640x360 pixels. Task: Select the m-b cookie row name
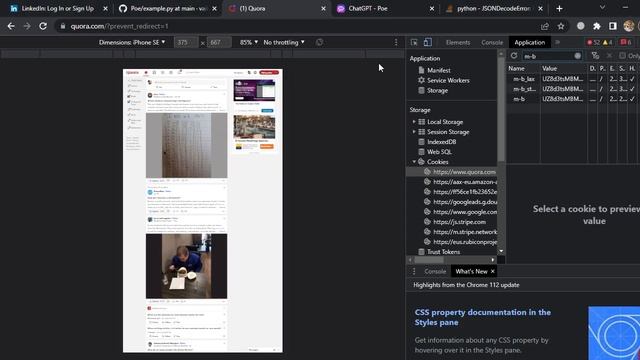click(519, 99)
